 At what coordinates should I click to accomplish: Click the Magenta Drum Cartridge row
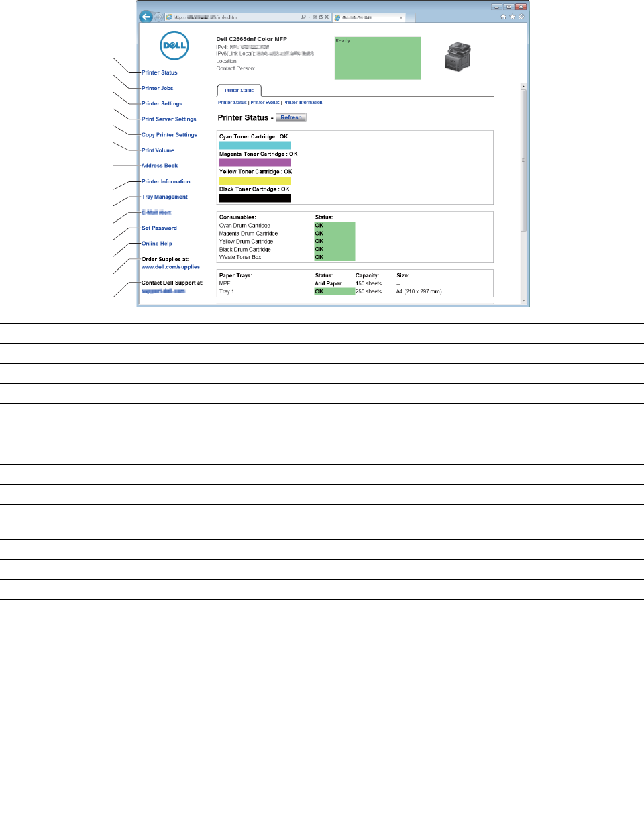(287, 234)
